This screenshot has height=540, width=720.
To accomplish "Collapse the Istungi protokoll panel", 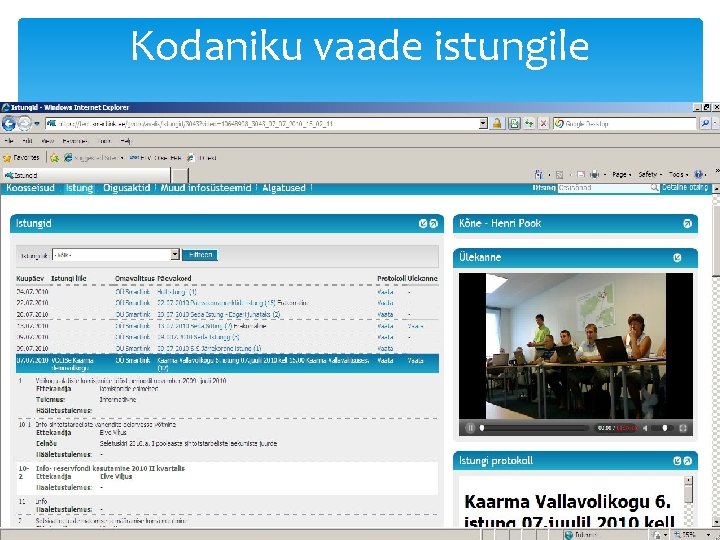I will (x=687, y=461).
